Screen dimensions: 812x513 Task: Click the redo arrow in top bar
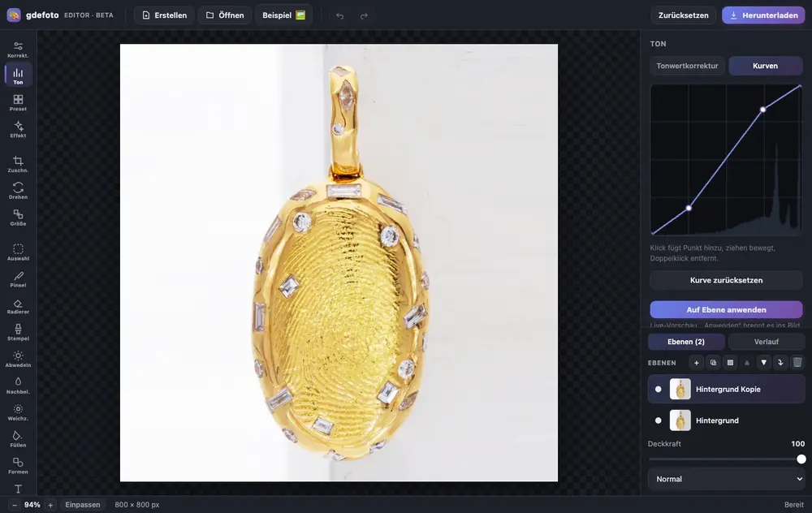click(x=364, y=15)
